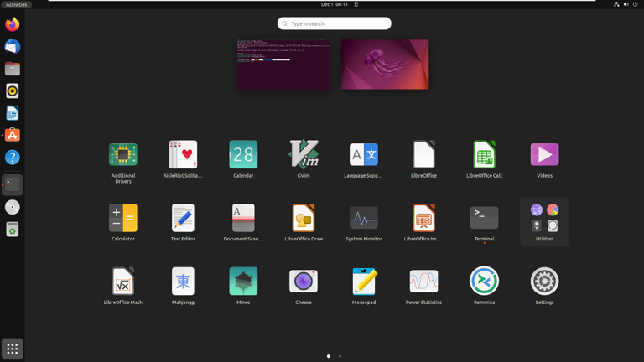Open the clock date menu

335,4
